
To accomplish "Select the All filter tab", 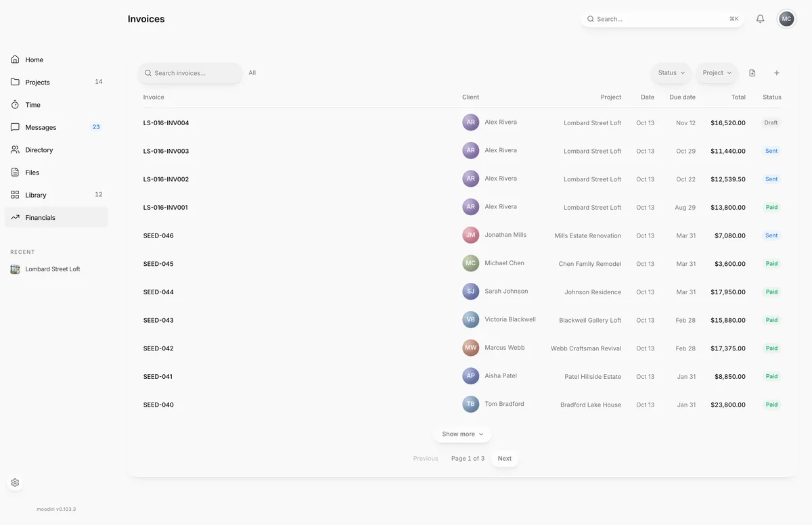I will (x=252, y=73).
